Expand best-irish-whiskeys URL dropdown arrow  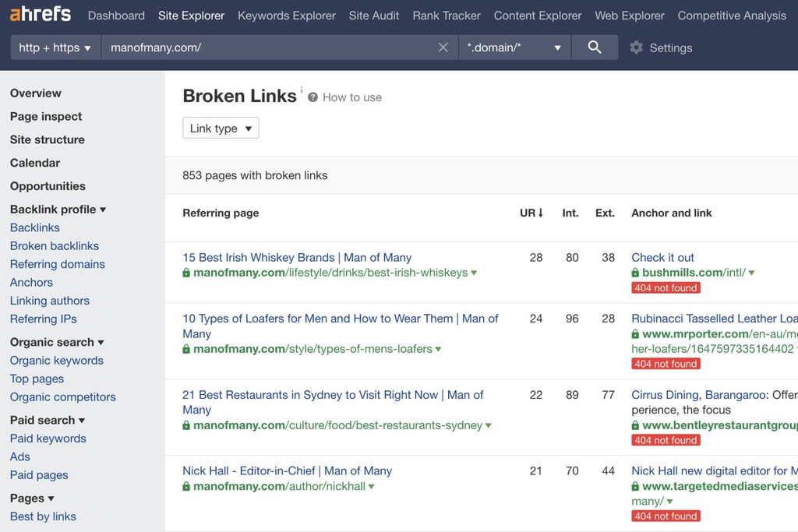[x=474, y=273]
